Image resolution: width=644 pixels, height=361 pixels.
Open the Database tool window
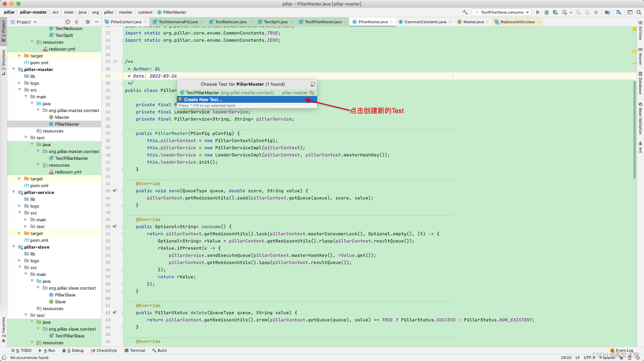pos(640,83)
